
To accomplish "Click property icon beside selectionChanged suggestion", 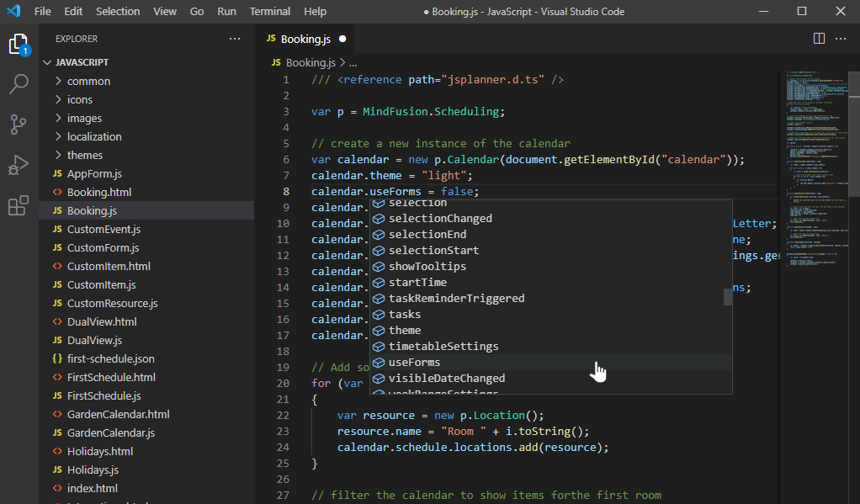I will coord(379,218).
